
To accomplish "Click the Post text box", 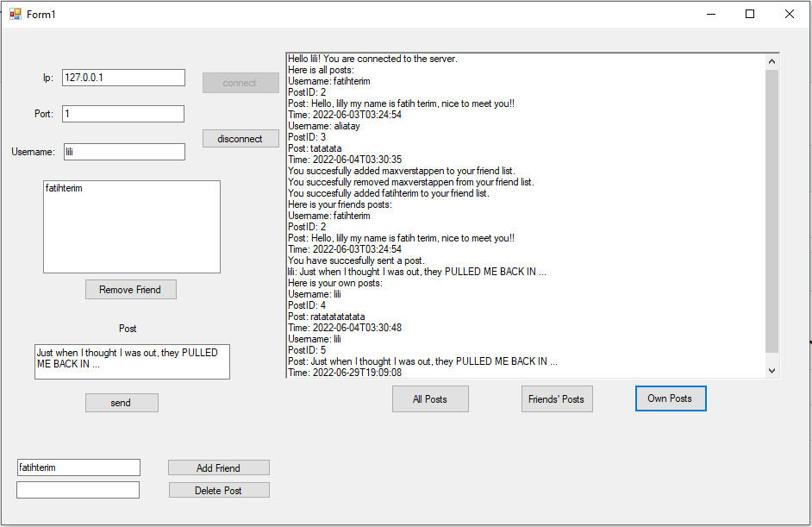I will (x=132, y=361).
